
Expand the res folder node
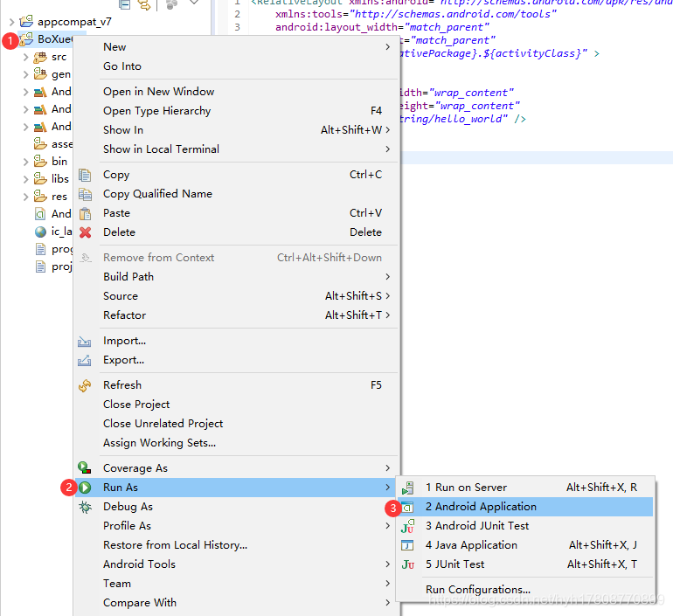[25, 197]
